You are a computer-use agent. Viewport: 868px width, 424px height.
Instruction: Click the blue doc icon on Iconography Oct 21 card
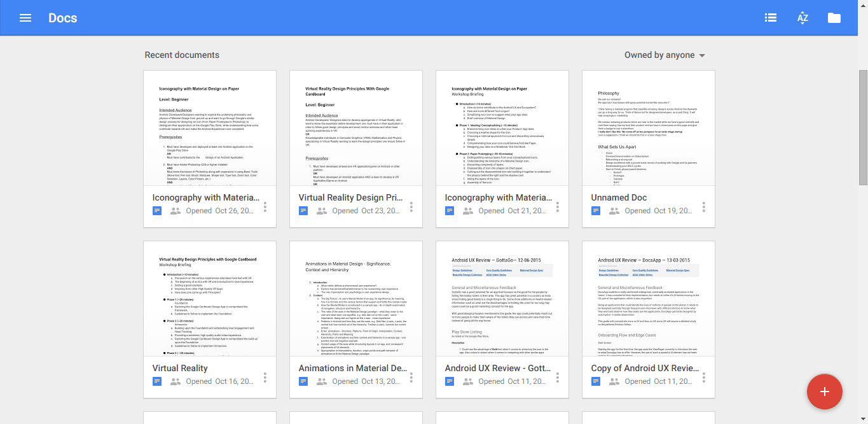point(450,211)
